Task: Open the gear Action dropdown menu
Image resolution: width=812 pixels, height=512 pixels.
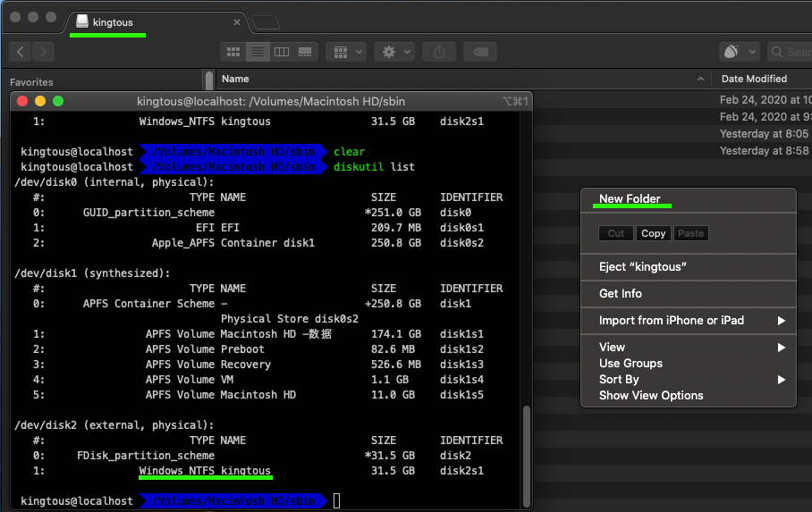Action: click(394, 52)
